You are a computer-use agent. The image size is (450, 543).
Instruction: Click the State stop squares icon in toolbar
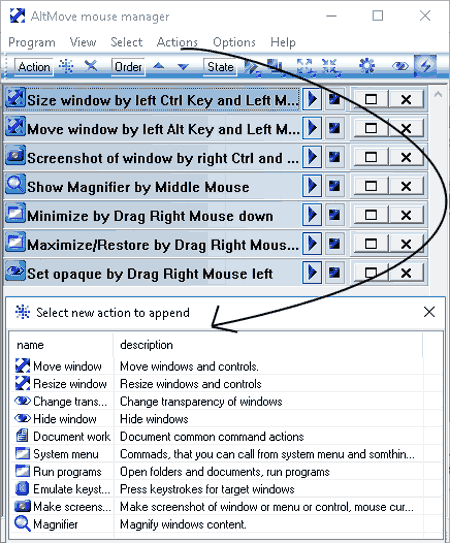click(x=275, y=66)
